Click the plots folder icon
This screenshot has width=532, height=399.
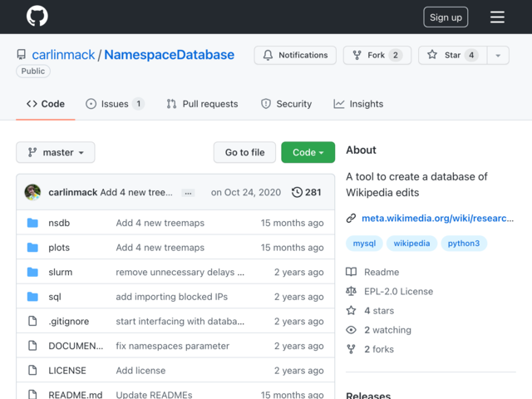32,248
